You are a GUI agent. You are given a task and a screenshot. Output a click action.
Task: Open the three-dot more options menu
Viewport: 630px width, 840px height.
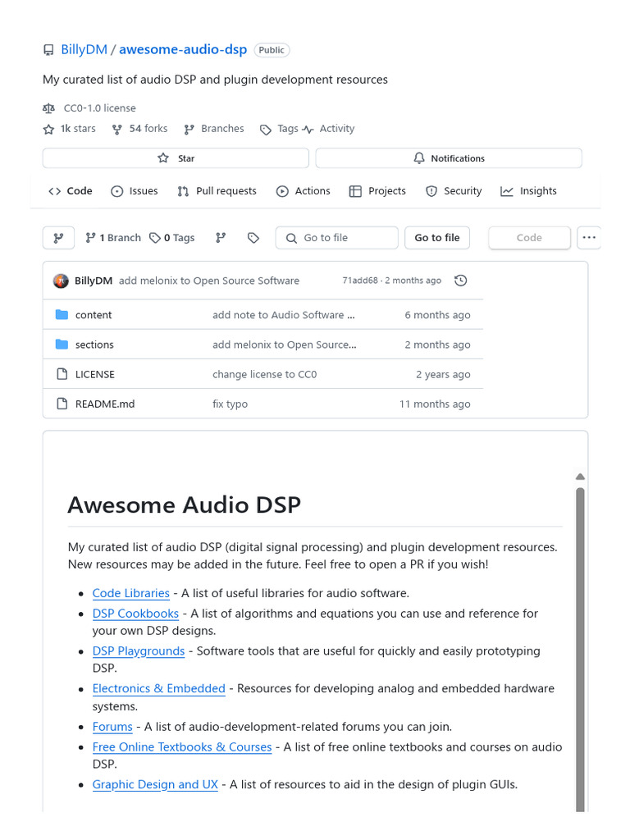pyautogui.click(x=589, y=238)
